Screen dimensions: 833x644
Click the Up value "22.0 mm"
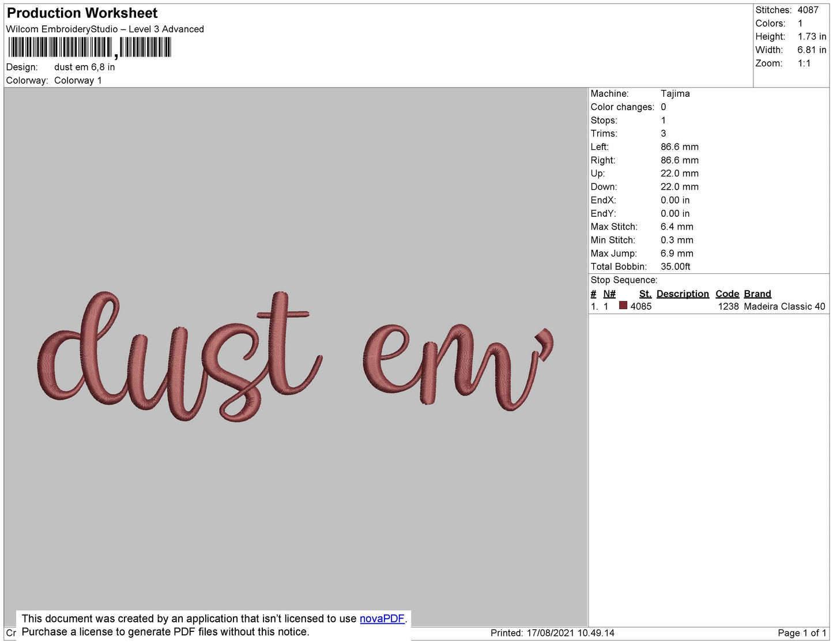point(680,174)
